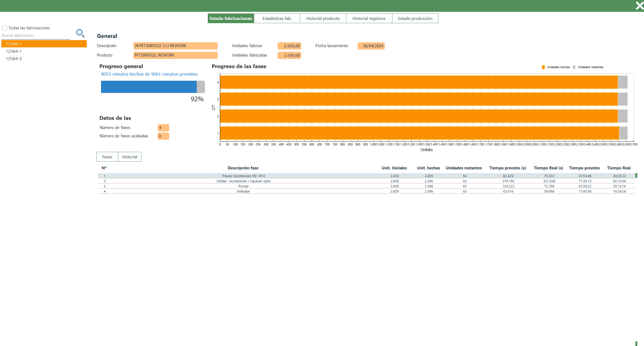
Task: Enable the Todas las fabricaciones checkbox
Action: click(x=5, y=28)
